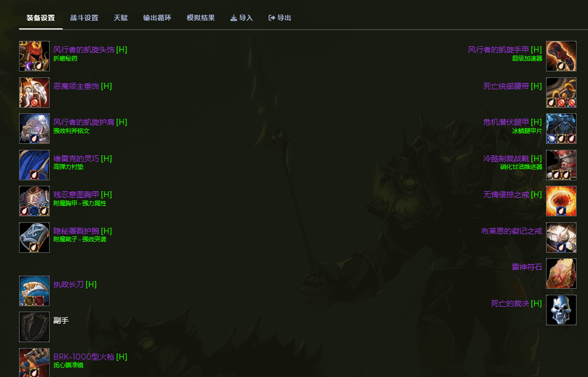588x377 pixels.
Task: Select the empty 副手 off-hand slot
Action: coord(34,327)
